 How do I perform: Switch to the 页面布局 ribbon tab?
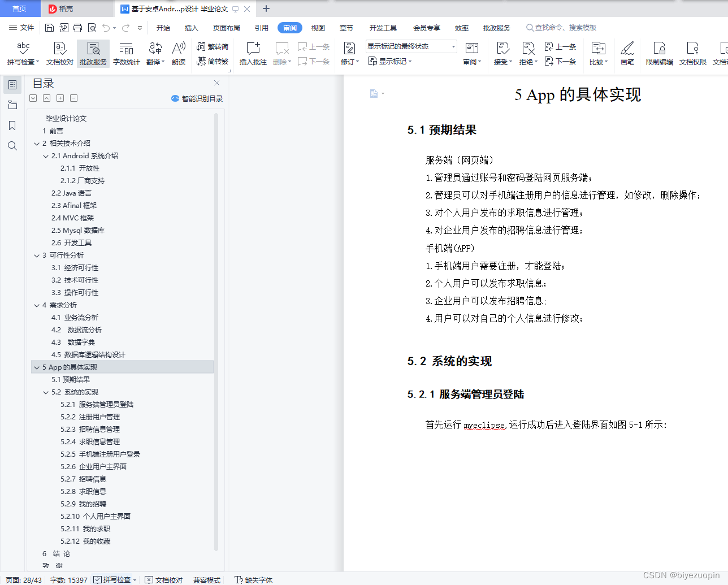click(x=227, y=28)
